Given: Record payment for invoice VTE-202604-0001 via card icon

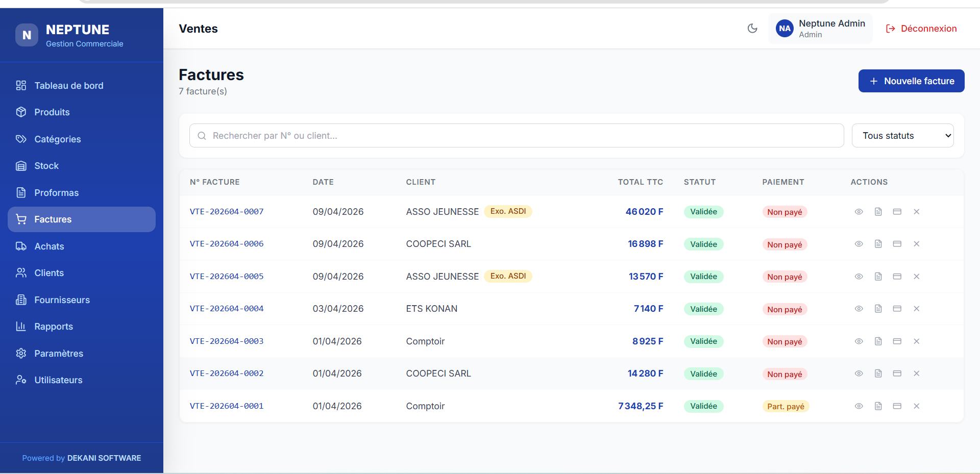Looking at the screenshot, I should pyautogui.click(x=897, y=406).
